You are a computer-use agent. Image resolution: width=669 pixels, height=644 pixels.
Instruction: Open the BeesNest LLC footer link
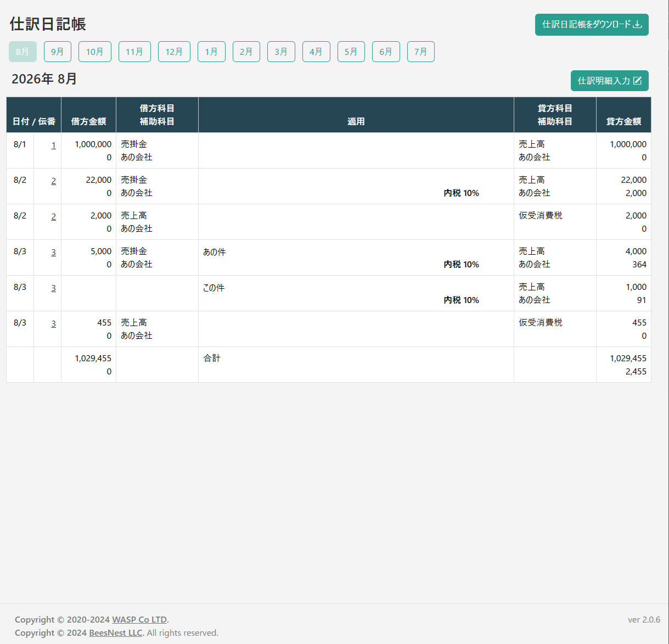click(115, 633)
